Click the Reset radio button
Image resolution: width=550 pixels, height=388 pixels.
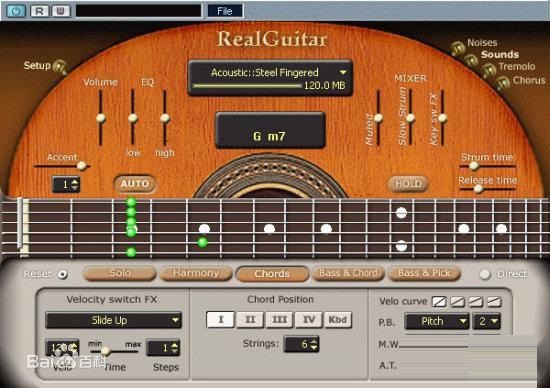click(x=62, y=274)
